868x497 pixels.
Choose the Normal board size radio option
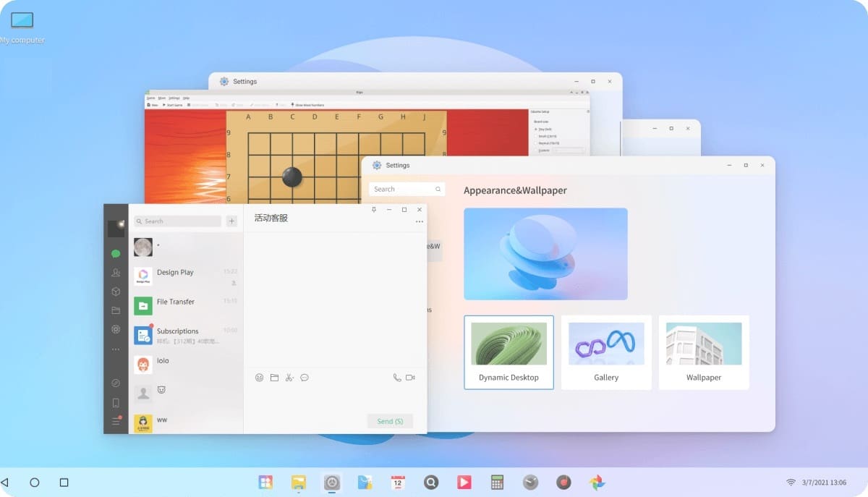tap(536, 143)
